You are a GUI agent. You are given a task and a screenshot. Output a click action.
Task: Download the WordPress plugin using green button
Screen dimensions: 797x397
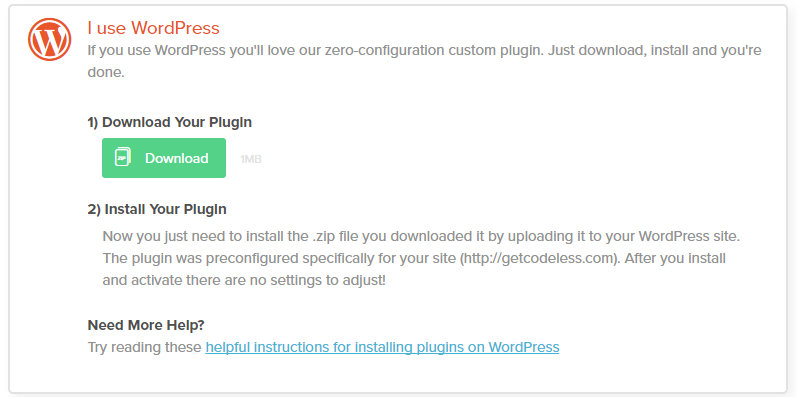pos(164,158)
